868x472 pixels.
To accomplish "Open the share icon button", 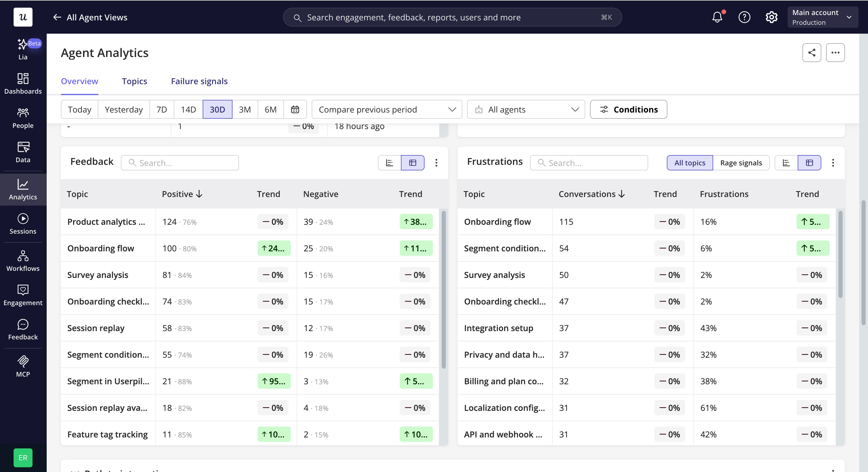I will pyautogui.click(x=812, y=53).
